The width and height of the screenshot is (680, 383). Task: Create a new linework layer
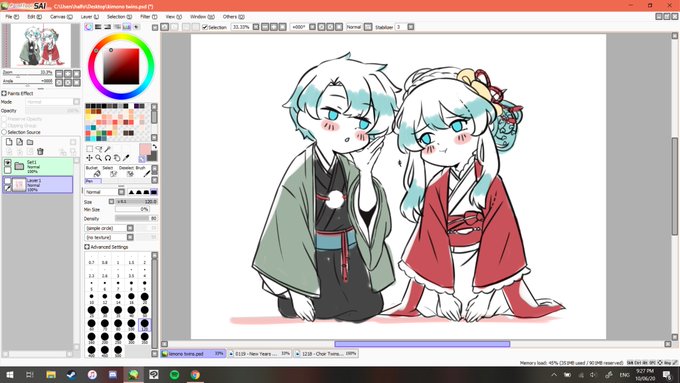(x=20, y=142)
